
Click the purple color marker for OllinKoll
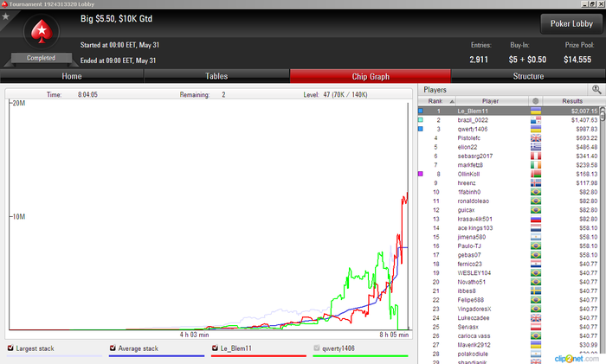click(421, 174)
